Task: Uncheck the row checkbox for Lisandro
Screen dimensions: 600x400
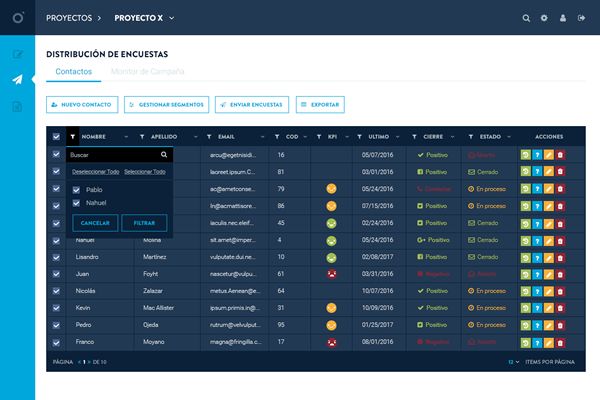Action: 56,257
